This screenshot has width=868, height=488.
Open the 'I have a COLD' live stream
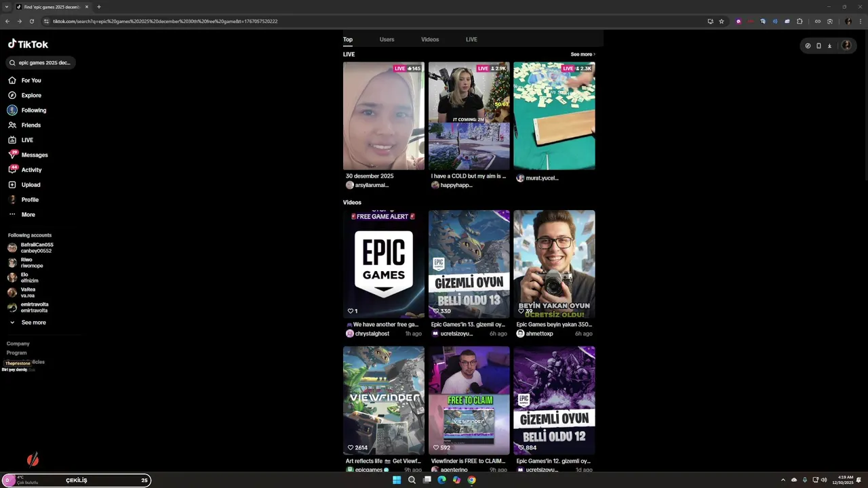point(469,116)
